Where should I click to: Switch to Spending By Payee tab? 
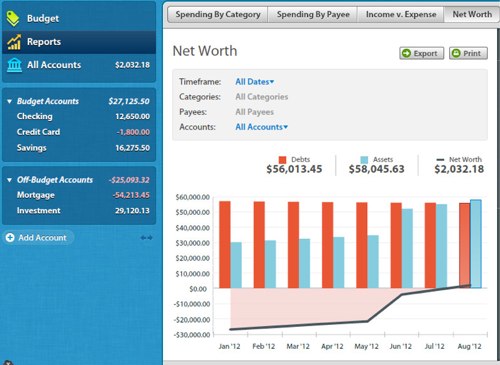point(313,15)
